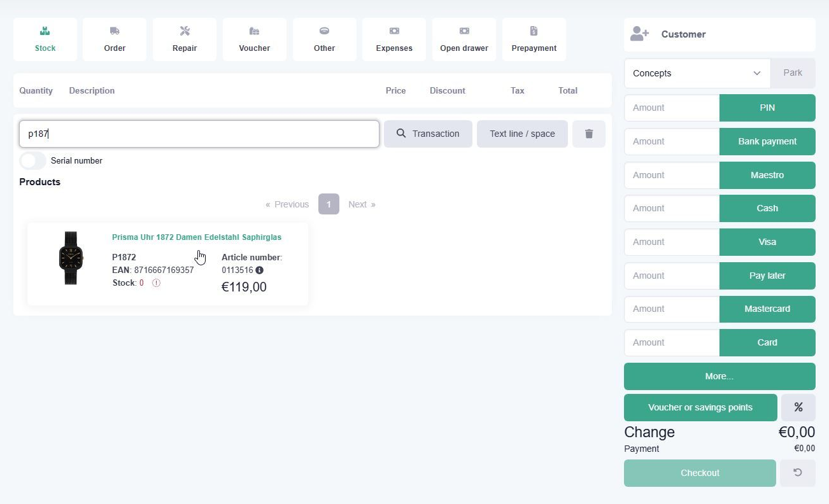Go to Previous products page

(287, 204)
